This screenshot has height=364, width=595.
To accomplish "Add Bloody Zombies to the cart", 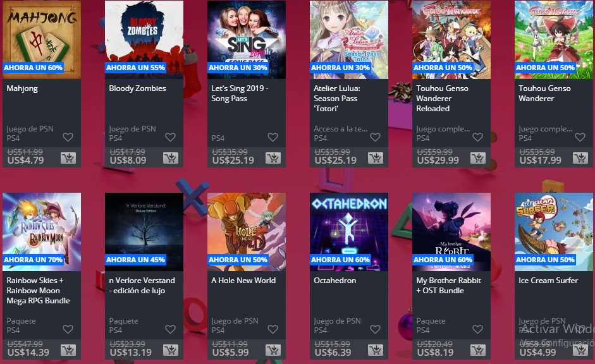I will (x=171, y=158).
